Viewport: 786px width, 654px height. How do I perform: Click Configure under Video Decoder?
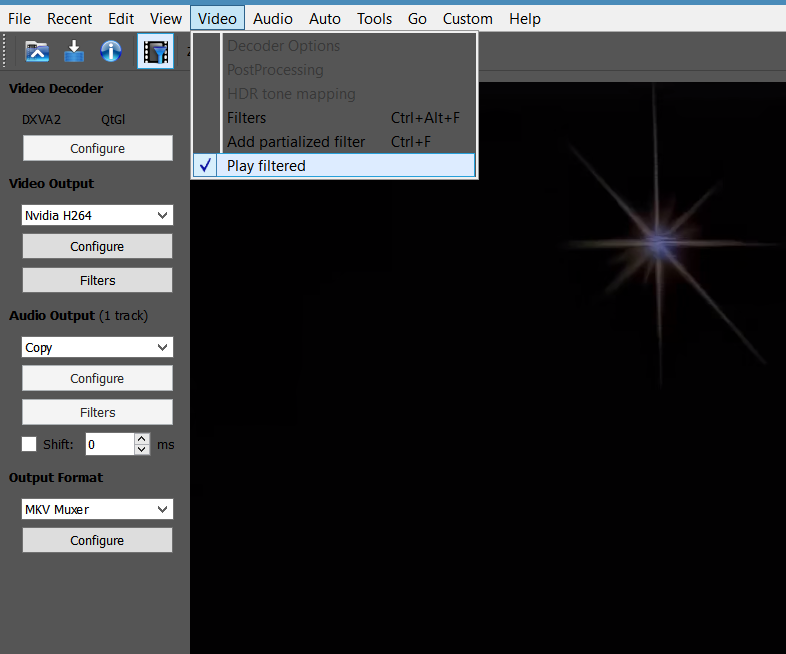click(98, 148)
